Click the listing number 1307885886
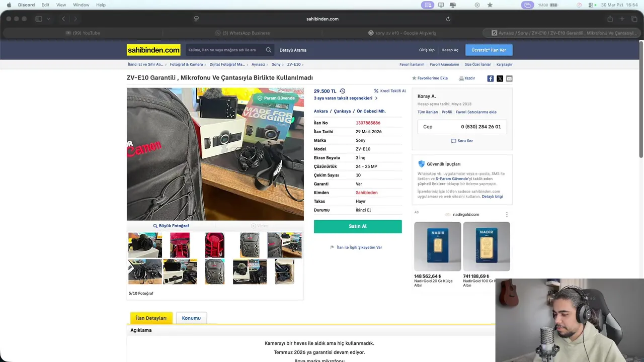Image resolution: width=644 pixels, height=362 pixels. 368,123
